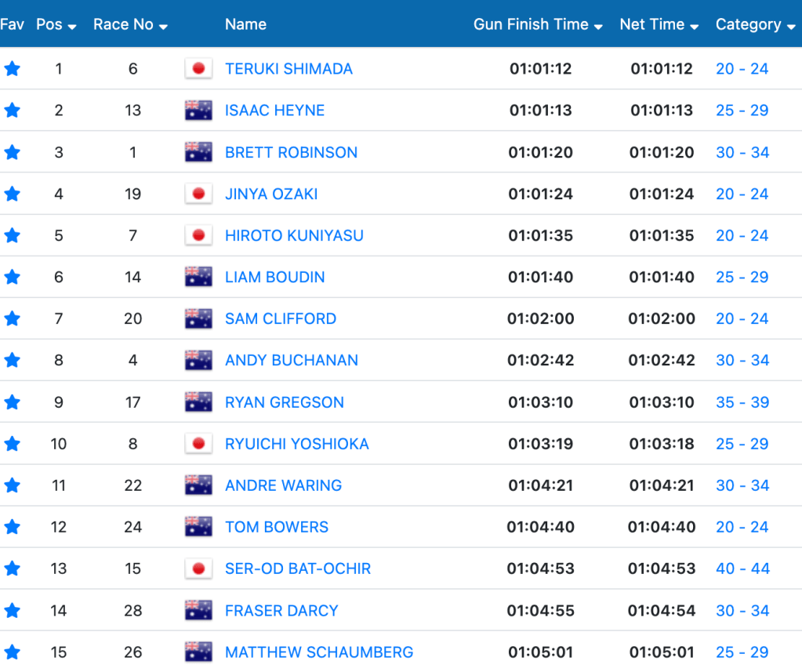Open Liam Boudin's result page
Viewport: 802px width, 672px height.
(x=274, y=277)
